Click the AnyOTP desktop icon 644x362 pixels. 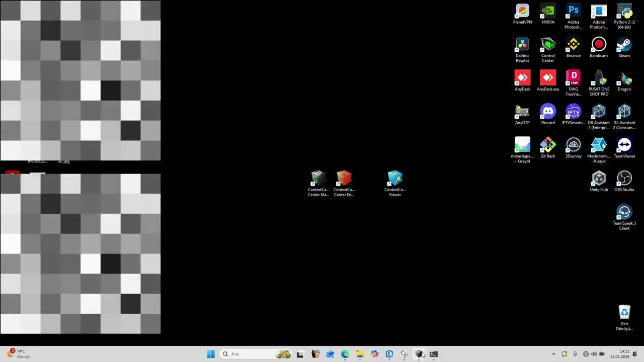522,115
